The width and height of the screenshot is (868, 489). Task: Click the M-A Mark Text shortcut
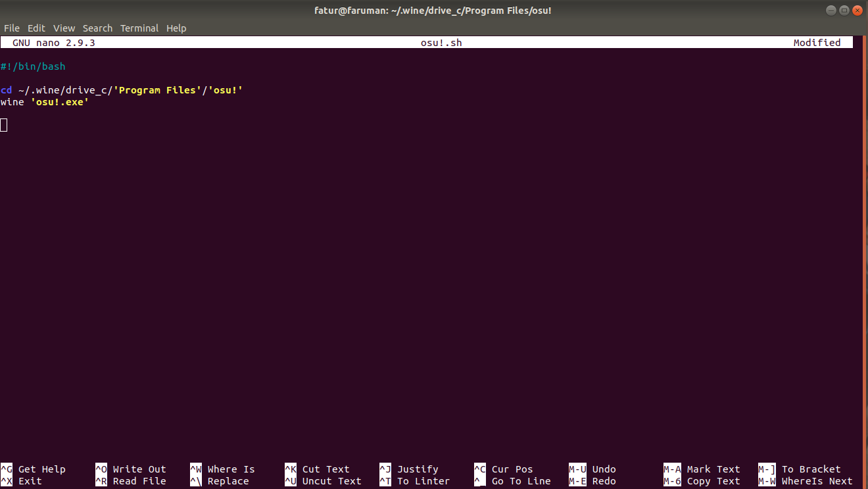click(702, 469)
